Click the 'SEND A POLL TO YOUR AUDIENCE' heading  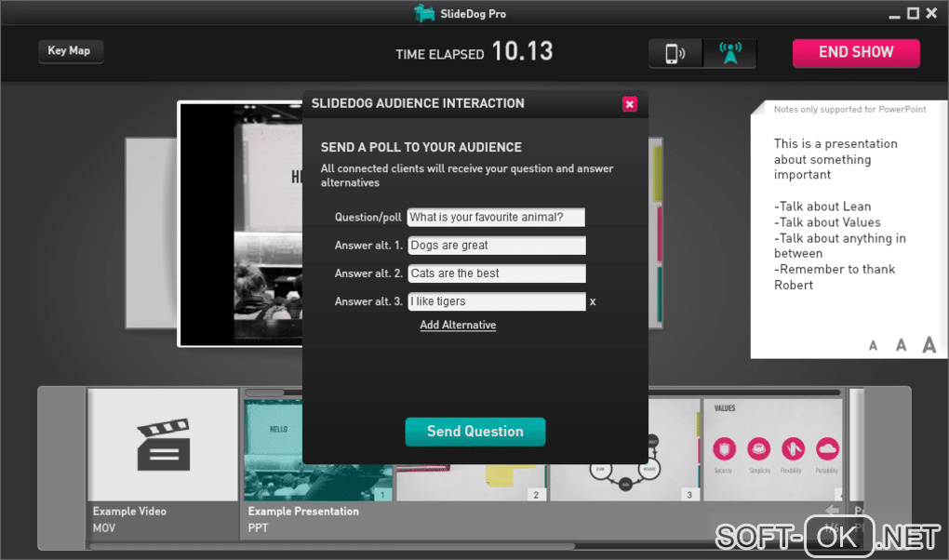point(421,147)
